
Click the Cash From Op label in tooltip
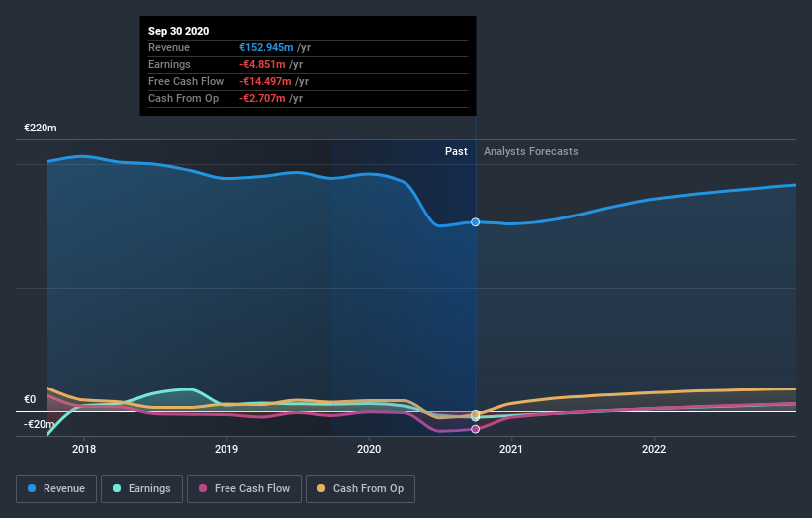pyautogui.click(x=183, y=98)
